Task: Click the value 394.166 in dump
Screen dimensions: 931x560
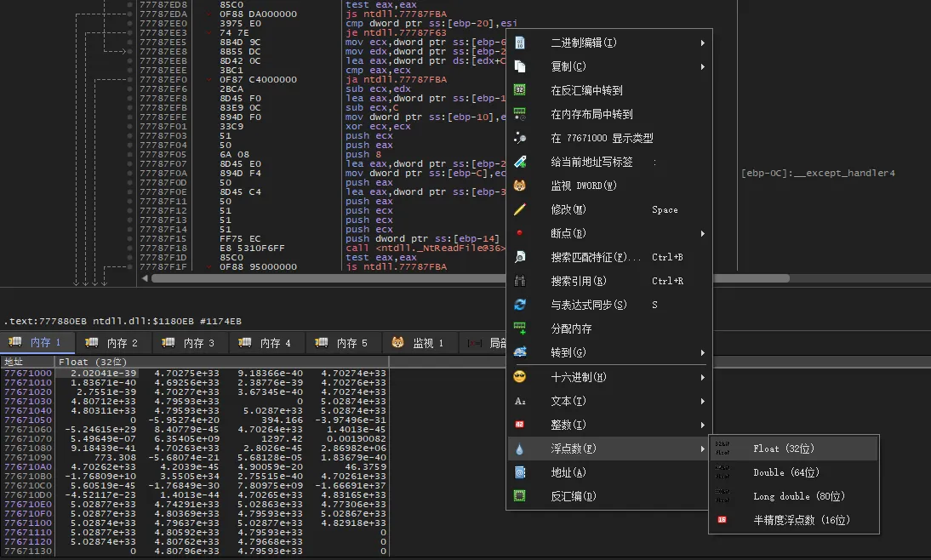Action: click(x=282, y=420)
